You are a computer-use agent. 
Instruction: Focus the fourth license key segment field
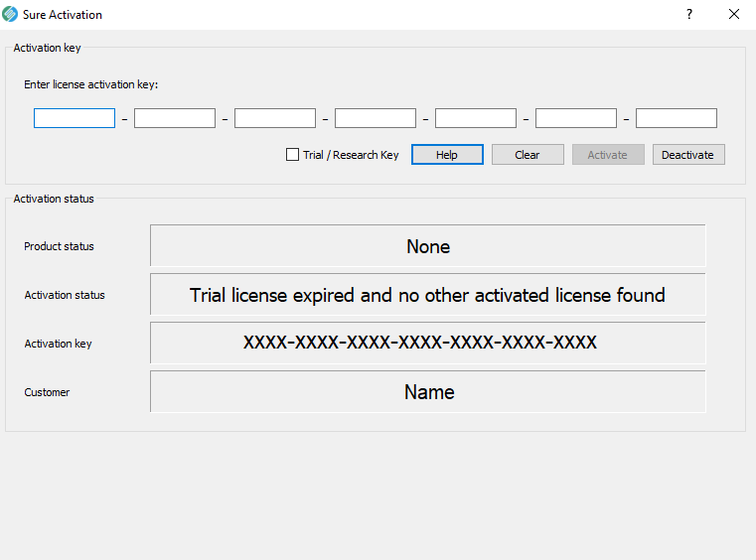[376, 118]
